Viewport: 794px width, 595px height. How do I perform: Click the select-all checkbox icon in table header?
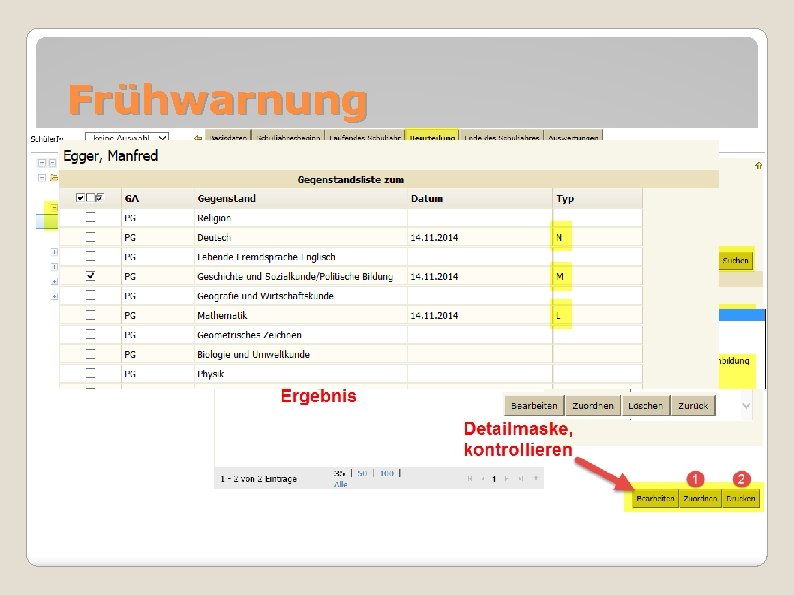tap(80, 197)
